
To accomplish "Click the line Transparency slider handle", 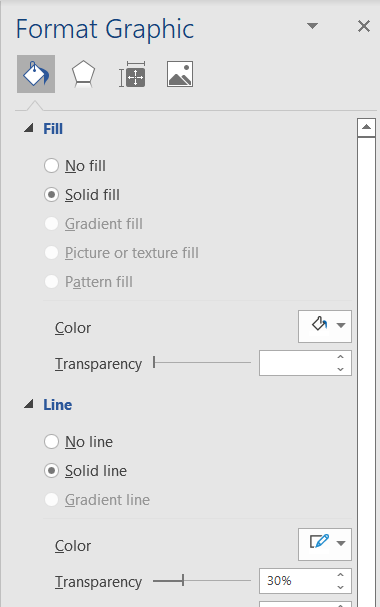I will [x=183, y=580].
